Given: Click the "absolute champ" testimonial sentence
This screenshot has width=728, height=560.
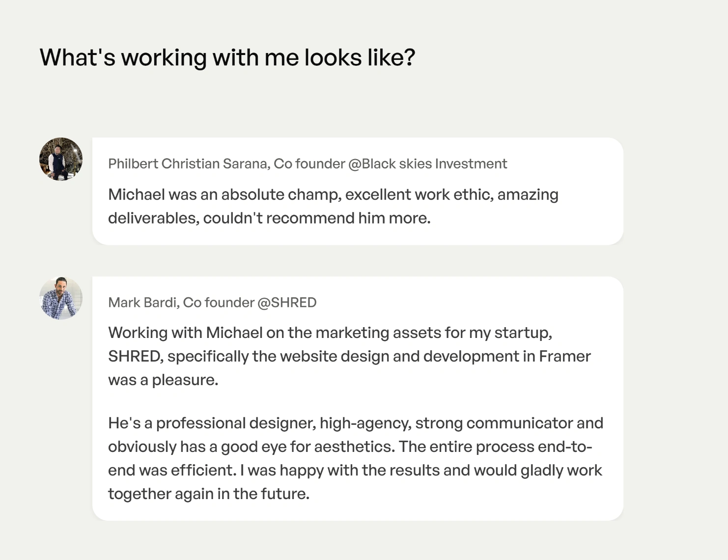Looking at the screenshot, I should (x=333, y=195).
